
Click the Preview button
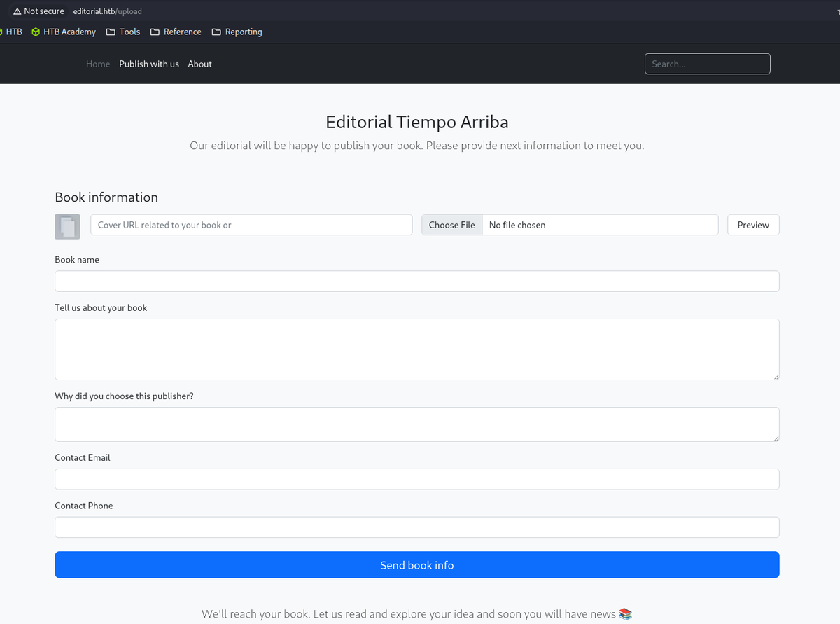(753, 225)
